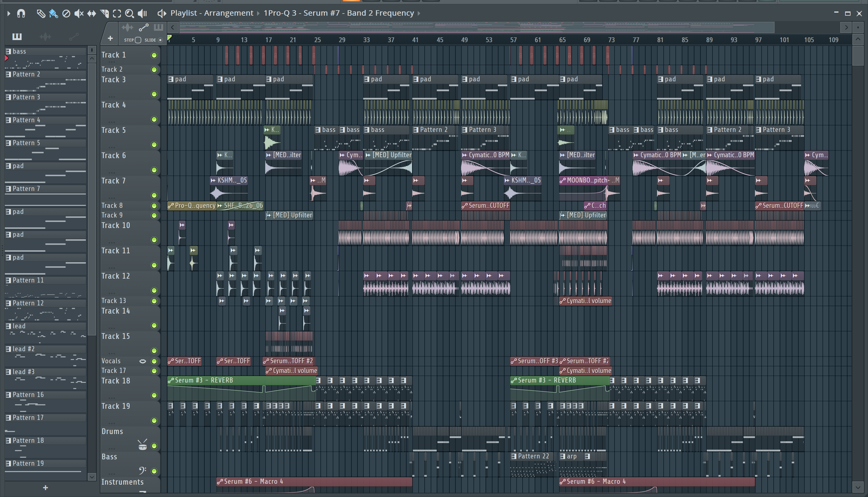868x497 pixels.
Task: Mute Track 2 via its green LED
Action: tap(154, 70)
